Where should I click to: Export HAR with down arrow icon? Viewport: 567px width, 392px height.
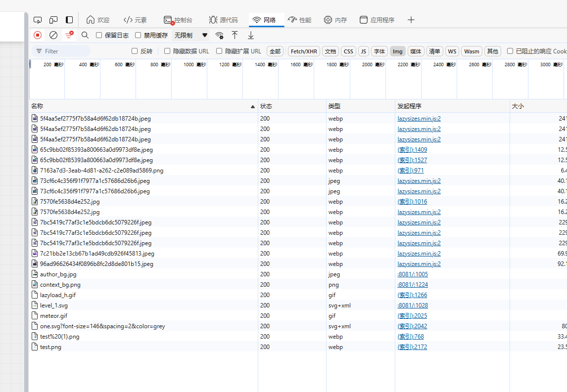point(251,35)
